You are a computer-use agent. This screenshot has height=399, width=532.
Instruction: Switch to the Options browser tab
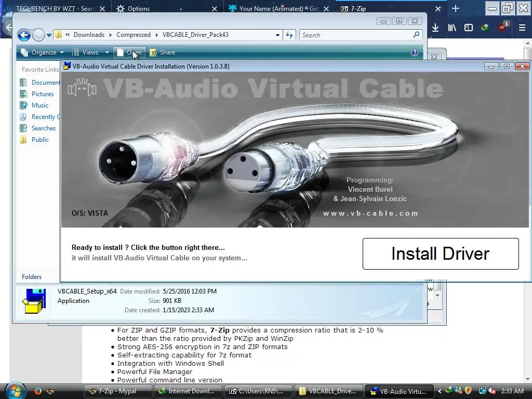click(138, 8)
